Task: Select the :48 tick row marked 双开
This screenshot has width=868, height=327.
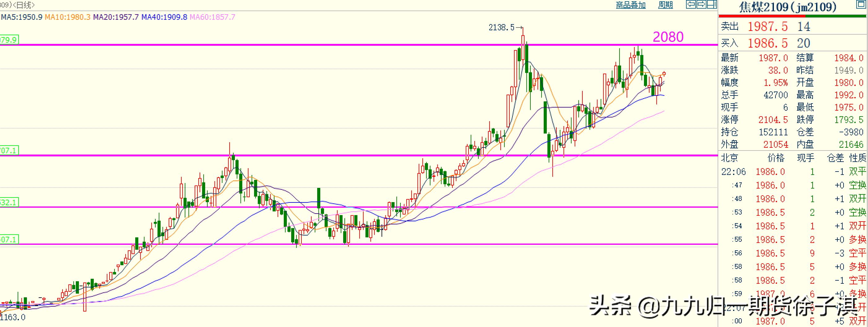Action: [x=793, y=199]
